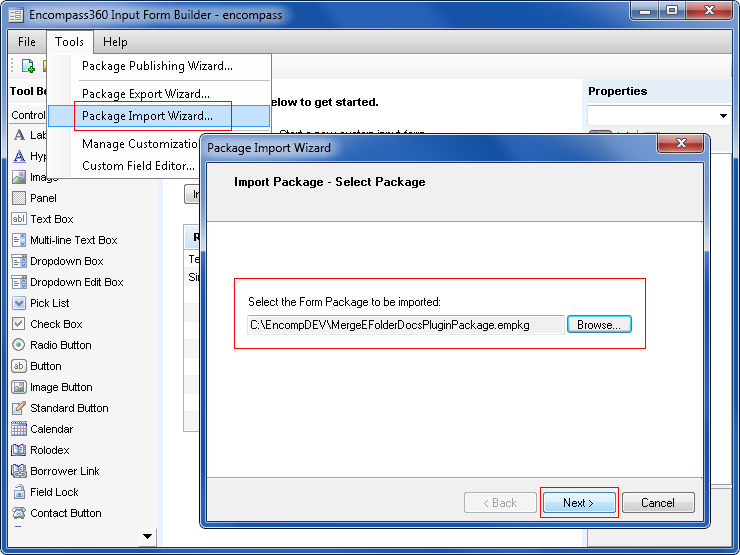Image resolution: width=740 pixels, height=555 pixels.
Task: Click the Import Package - Select Package heading
Action: coord(329,182)
